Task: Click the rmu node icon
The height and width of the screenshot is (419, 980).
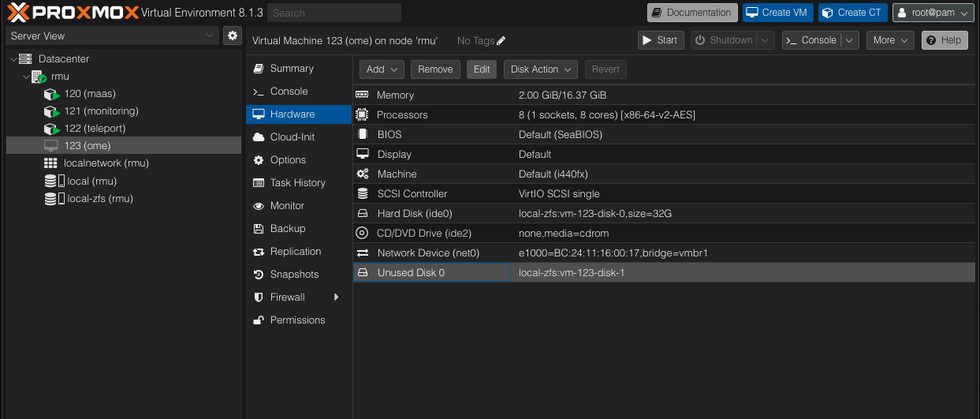Action: click(39, 77)
